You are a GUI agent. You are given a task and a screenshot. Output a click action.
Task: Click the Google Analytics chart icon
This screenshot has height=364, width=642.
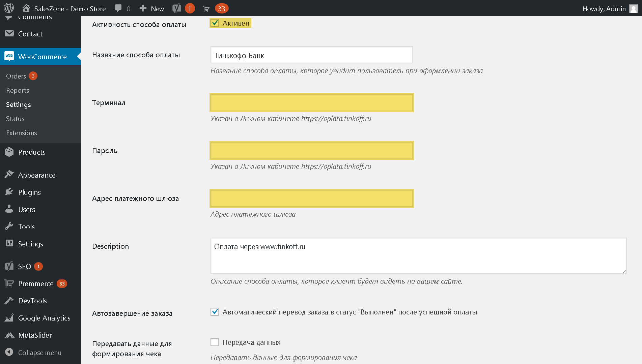pos(9,318)
